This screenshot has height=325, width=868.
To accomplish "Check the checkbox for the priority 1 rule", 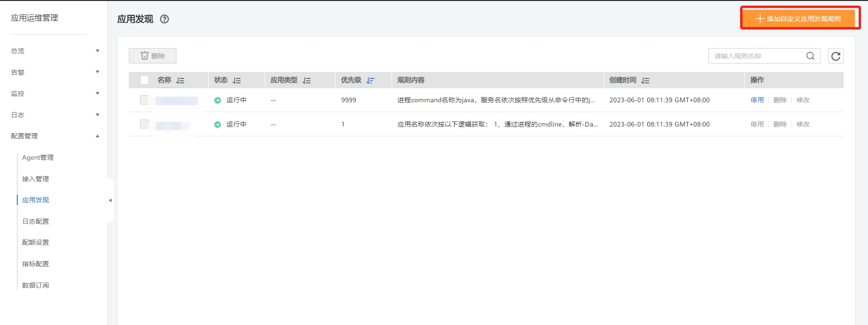I will 145,124.
